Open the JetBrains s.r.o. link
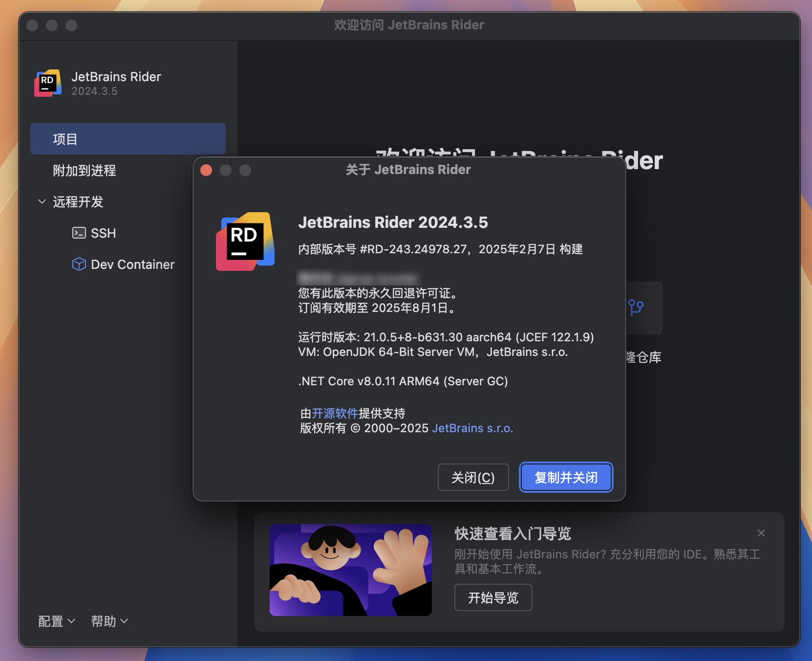 (472, 428)
